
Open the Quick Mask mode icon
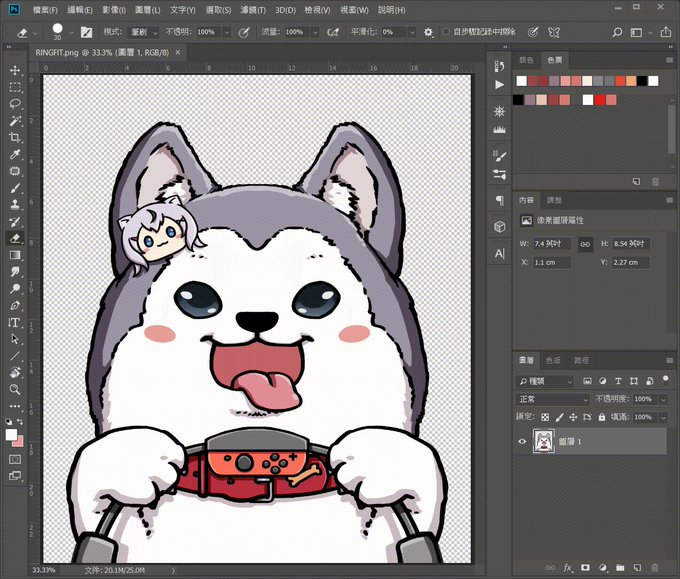coord(15,459)
